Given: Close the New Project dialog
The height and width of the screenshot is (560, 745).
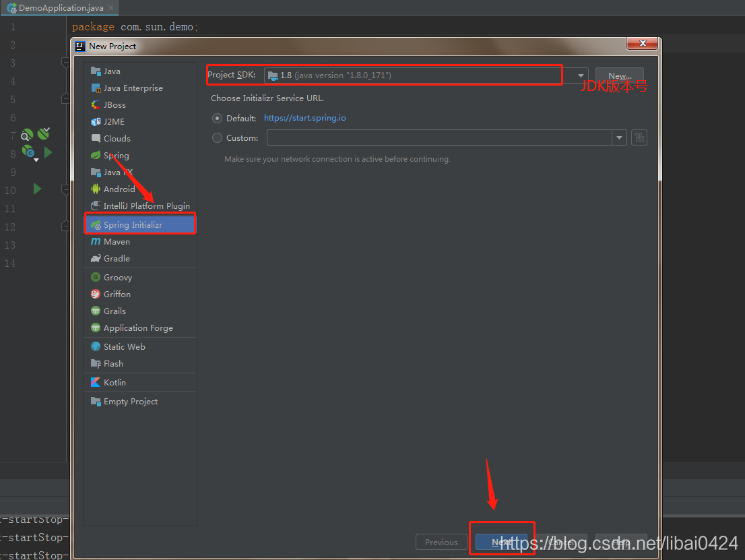Looking at the screenshot, I should coord(643,43).
